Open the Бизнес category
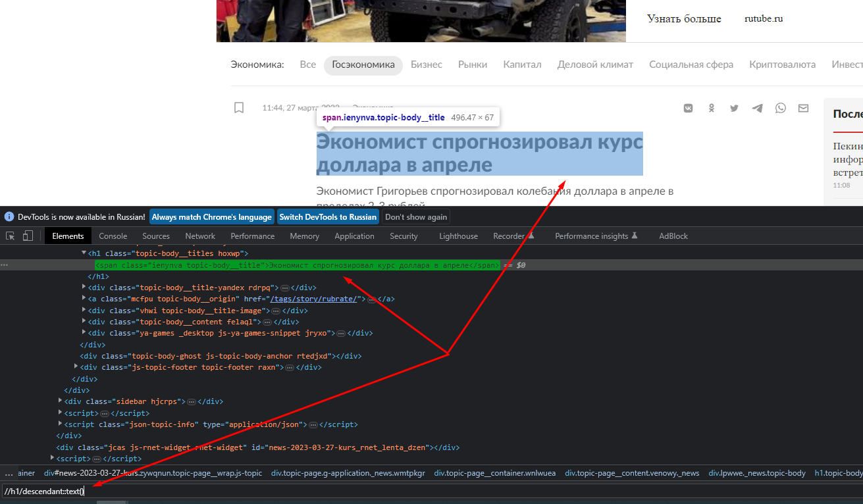 (x=427, y=64)
